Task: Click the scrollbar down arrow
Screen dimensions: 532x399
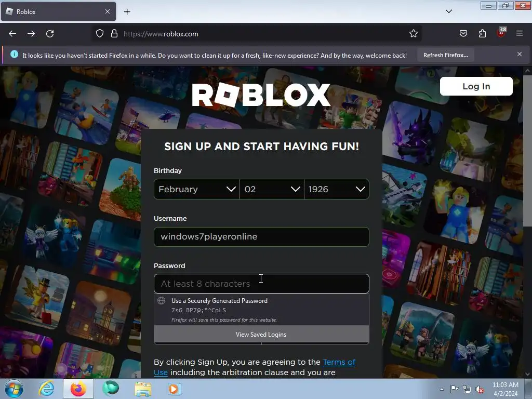Action: (527, 374)
